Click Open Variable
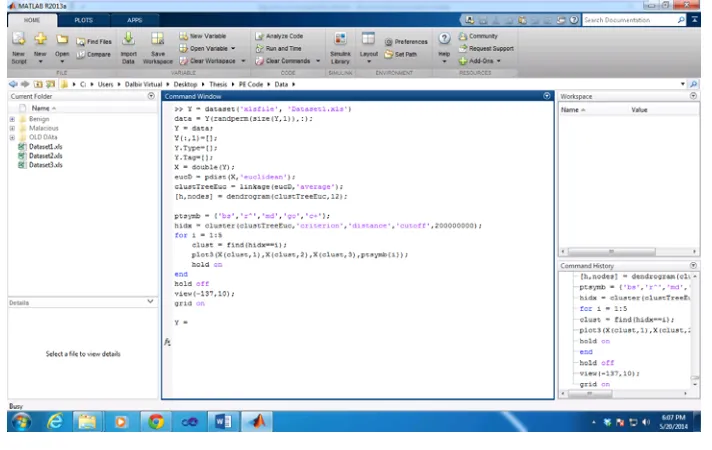 [x=203, y=48]
